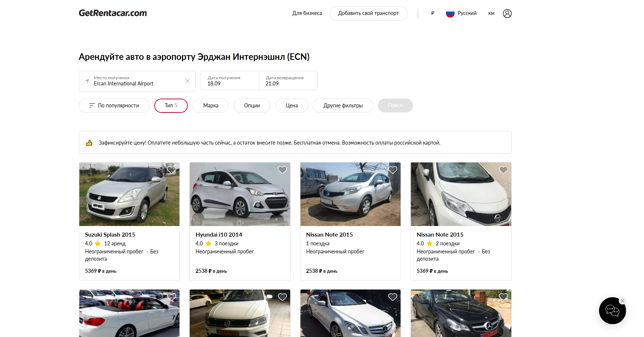Viewport: 644px width, 337px height.
Task: Open the user account profile icon
Action: [x=507, y=14]
